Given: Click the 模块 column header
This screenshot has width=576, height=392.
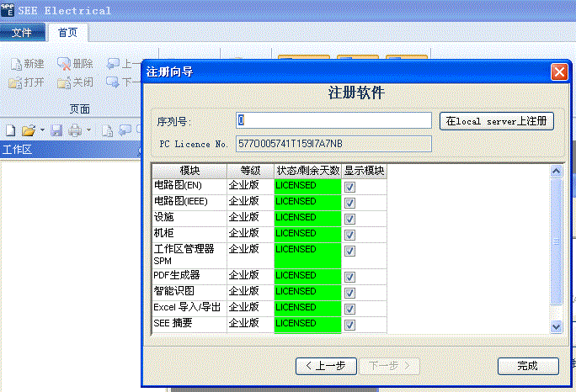Looking at the screenshot, I should point(189,171).
